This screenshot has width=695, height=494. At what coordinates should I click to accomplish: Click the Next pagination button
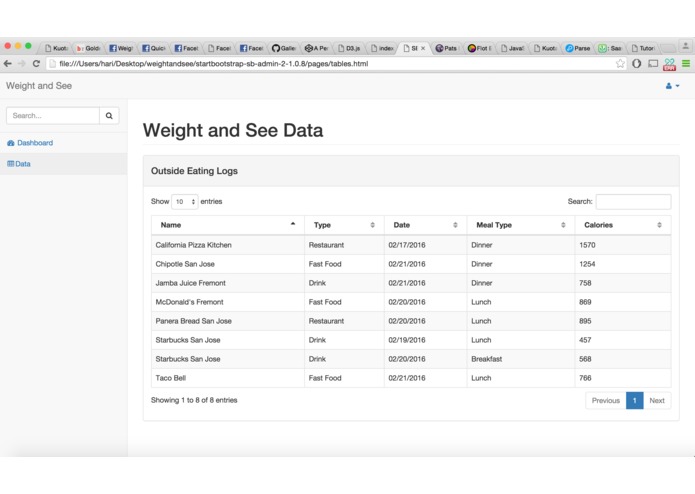coord(657,401)
